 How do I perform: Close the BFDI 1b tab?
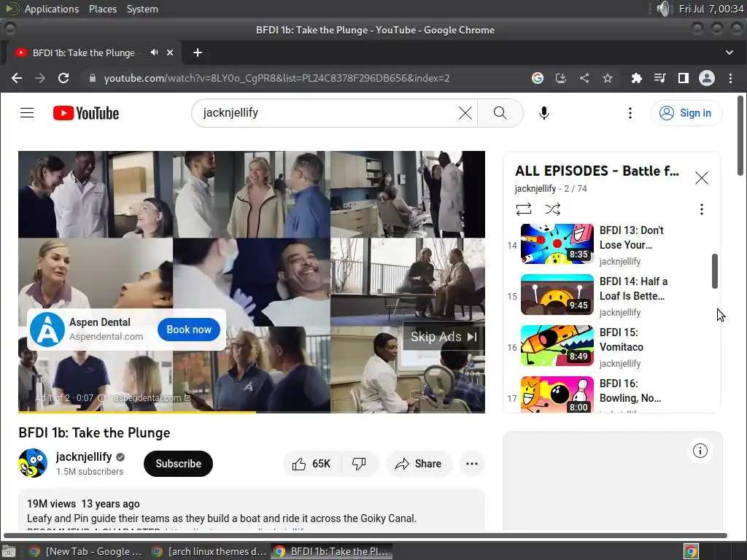click(x=169, y=52)
